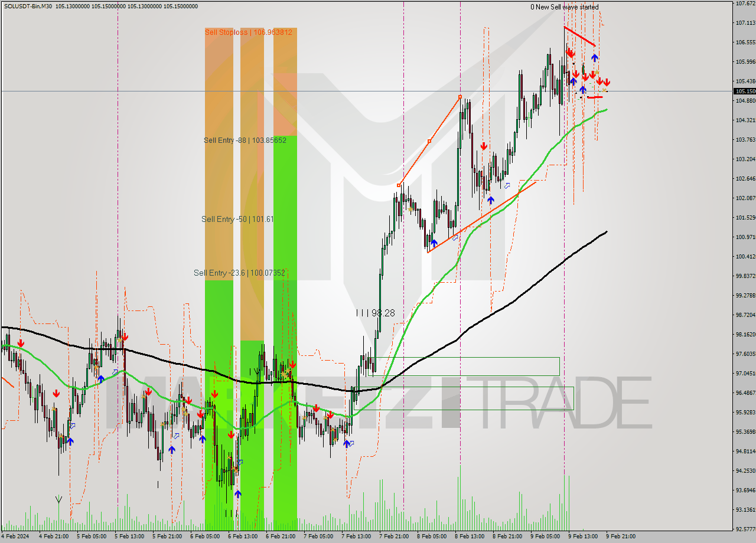
Task: Click the '5 Feb 13:00' time label
Action: pyautogui.click(x=129, y=537)
